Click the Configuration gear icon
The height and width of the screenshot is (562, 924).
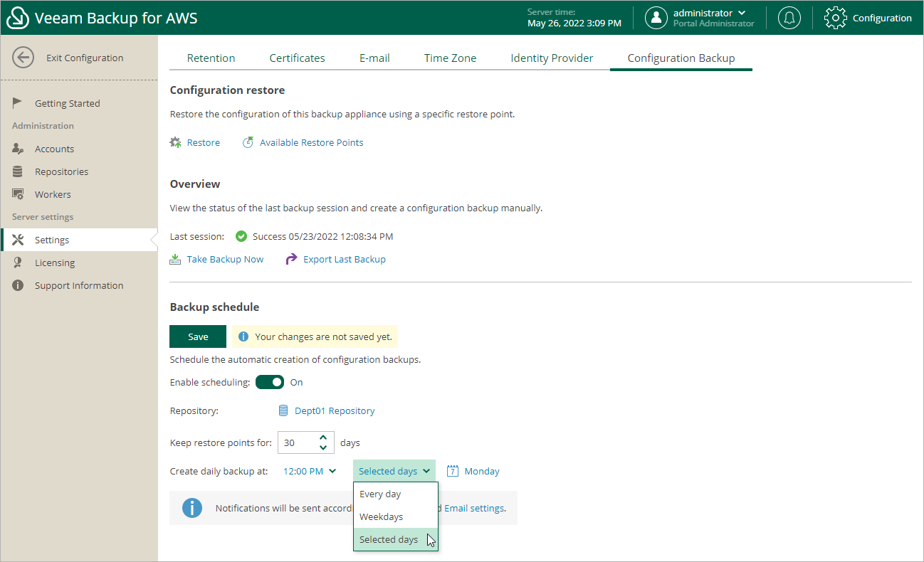click(x=835, y=18)
